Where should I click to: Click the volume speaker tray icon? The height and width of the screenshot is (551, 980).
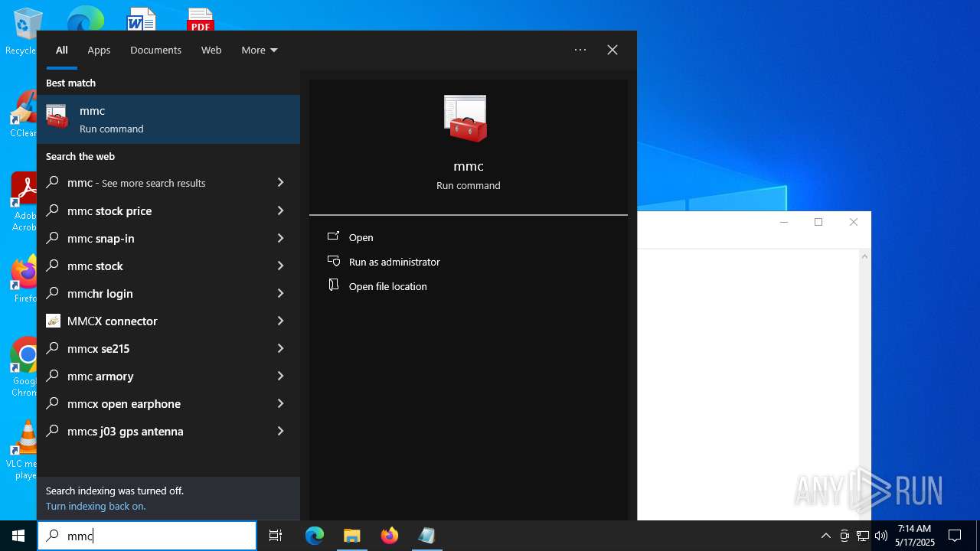(881, 536)
